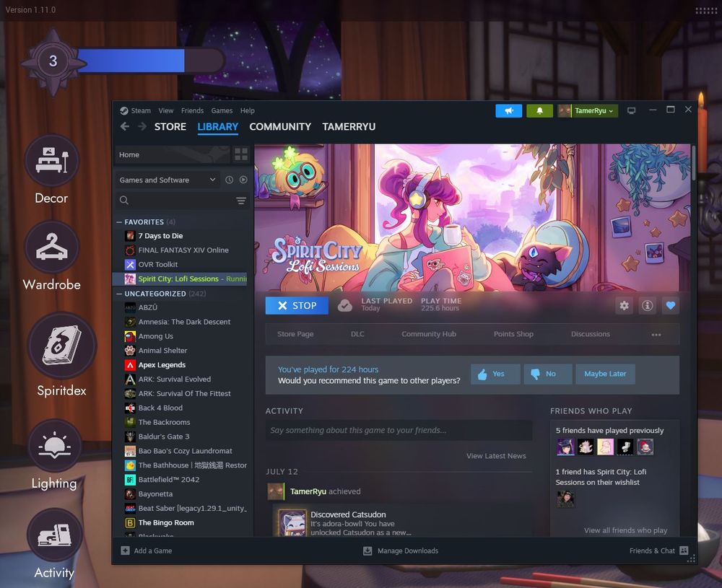Click the Steam forward arrow
The width and height of the screenshot is (722, 588).
(x=142, y=126)
